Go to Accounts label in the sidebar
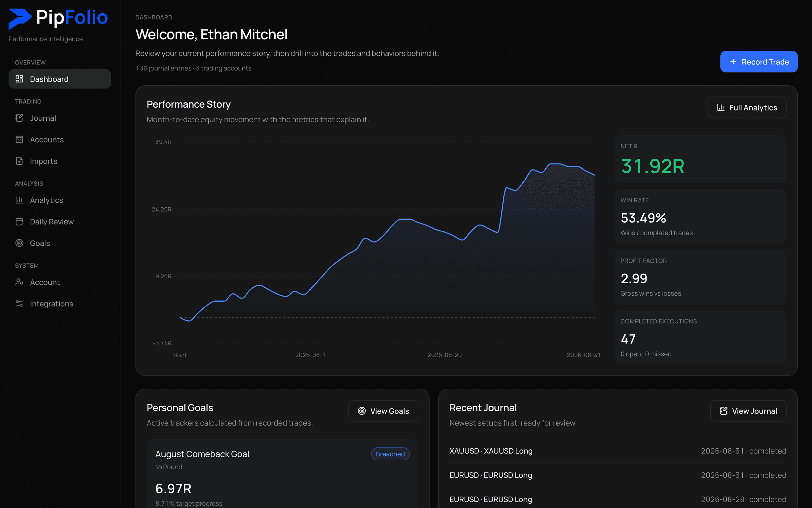 coord(47,140)
